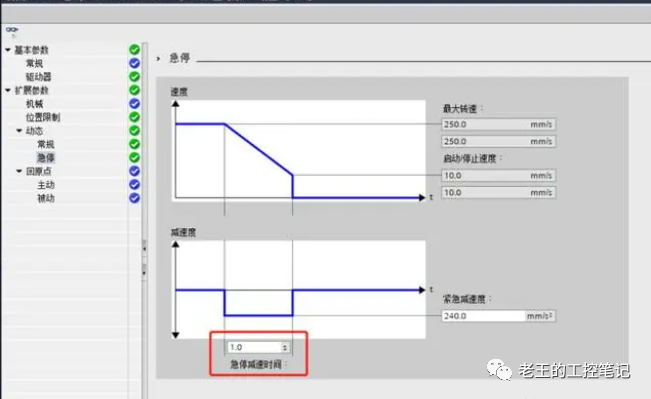651x399 pixels.
Task: Click second 10.0 mm/s field
Action: tap(499, 192)
